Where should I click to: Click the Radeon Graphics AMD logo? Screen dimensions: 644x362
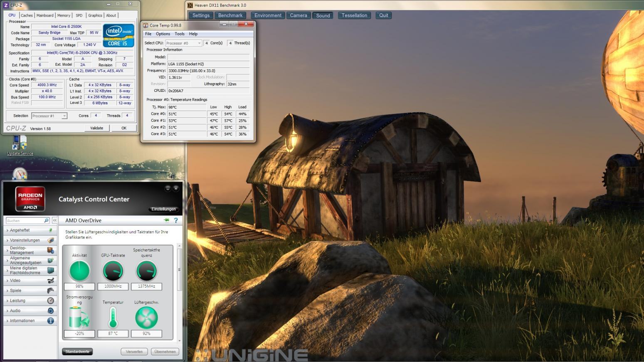30,199
